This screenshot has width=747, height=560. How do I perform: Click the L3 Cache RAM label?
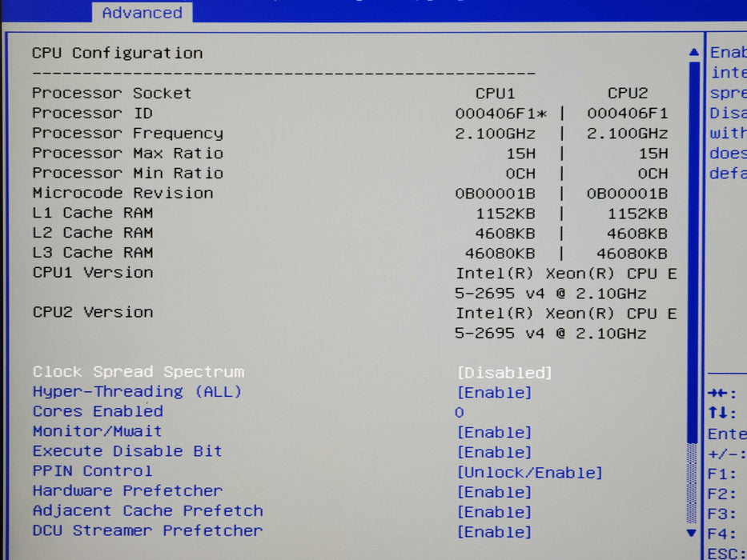click(92, 252)
